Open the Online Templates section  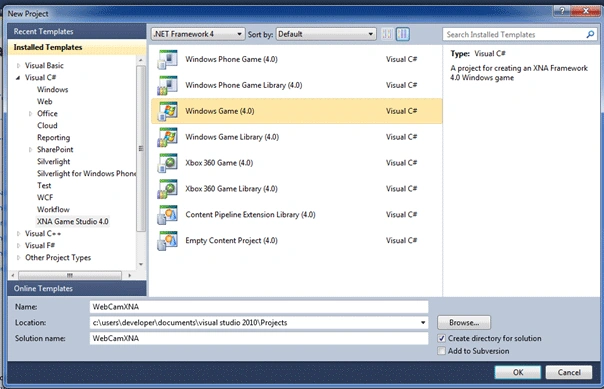(77, 288)
